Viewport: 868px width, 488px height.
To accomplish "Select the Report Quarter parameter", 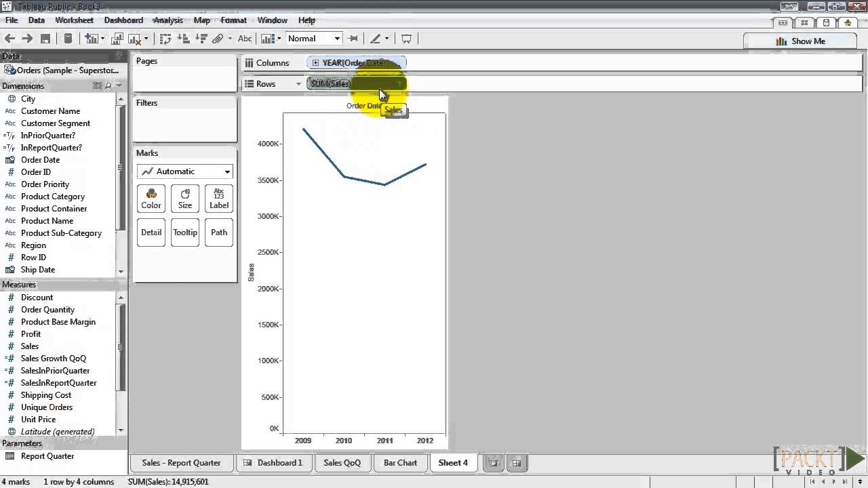I will [x=47, y=456].
